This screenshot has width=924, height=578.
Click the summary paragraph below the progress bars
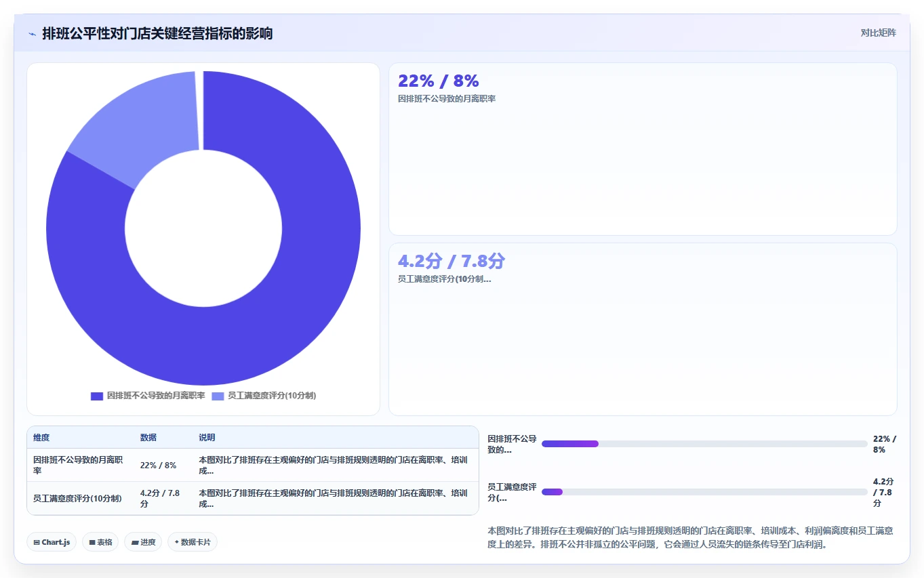[690, 537]
